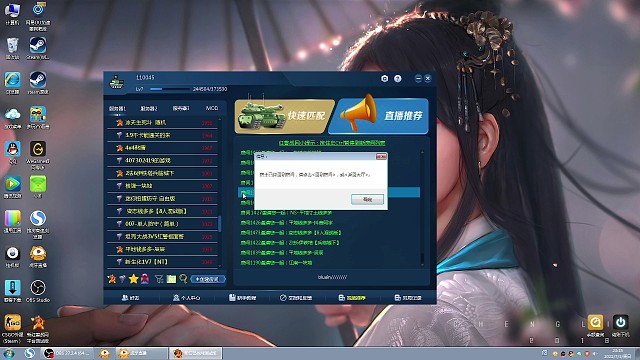This screenshot has width=640, height=360.
Task: Start 快速匹配 quick match banner
Action: point(284,116)
